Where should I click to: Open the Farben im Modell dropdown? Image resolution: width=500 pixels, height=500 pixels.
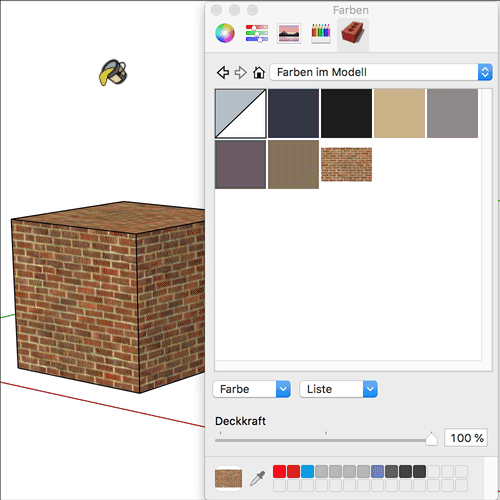[x=381, y=72]
